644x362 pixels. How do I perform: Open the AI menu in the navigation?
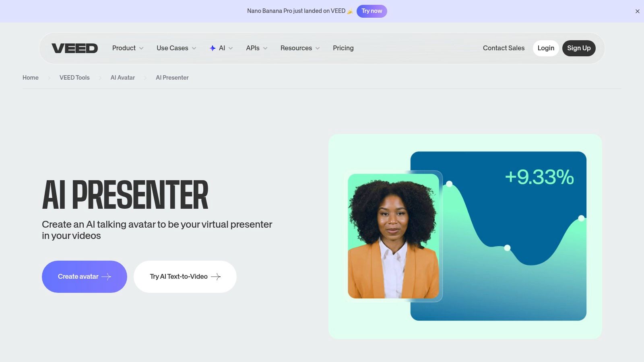(x=221, y=48)
